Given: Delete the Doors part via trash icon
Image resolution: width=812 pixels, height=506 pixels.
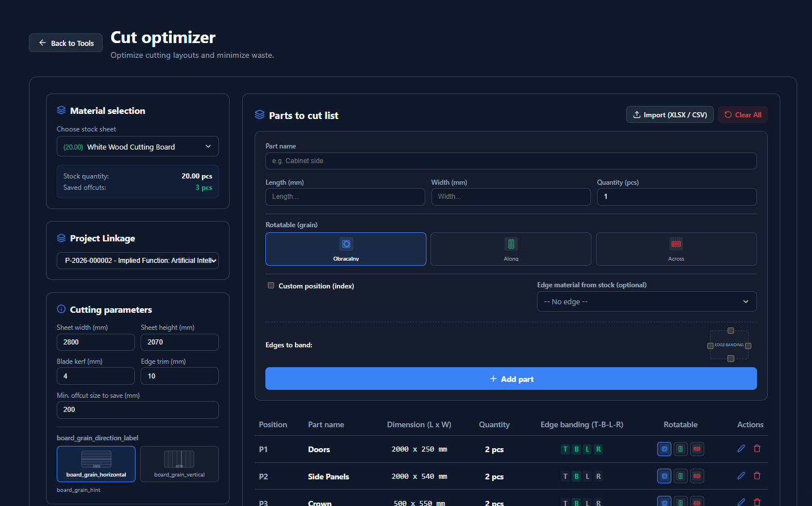Looking at the screenshot, I should click(757, 448).
